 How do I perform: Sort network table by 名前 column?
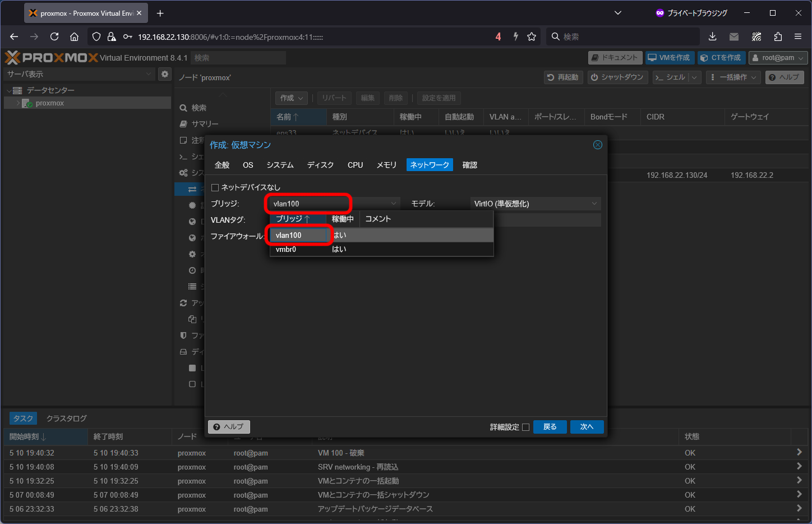[x=298, y=117]
